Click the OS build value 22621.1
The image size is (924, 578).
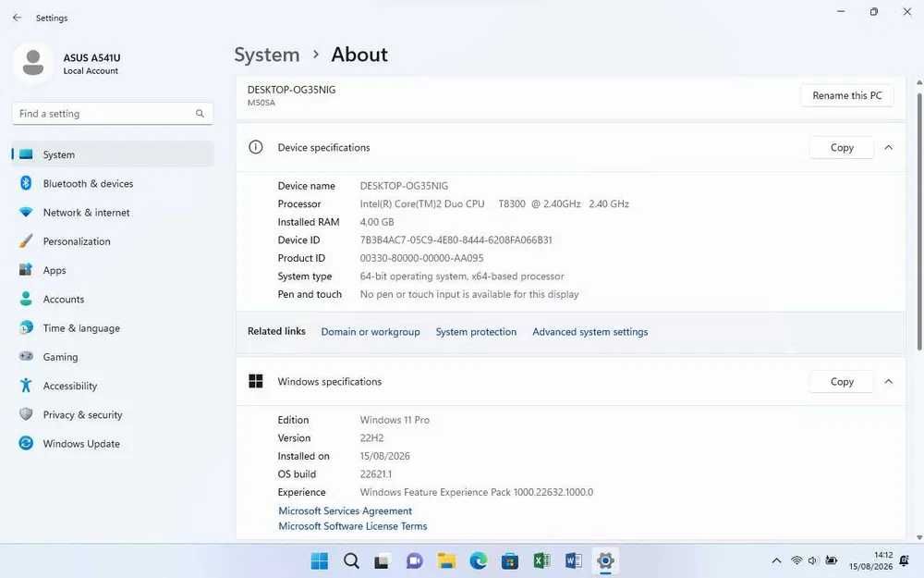(375, 474)
